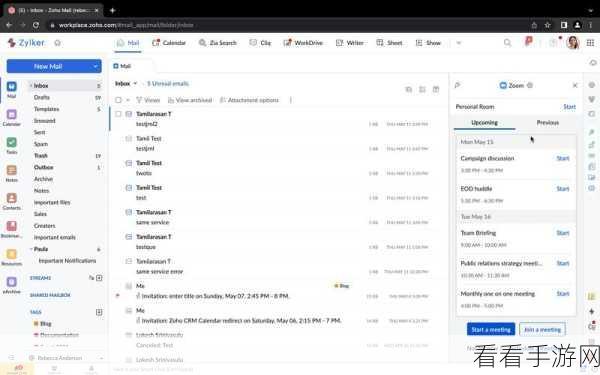Close the Zoom panel
Image resolution: width=600 pixels, height=375 pixels.
click(575, 85)
